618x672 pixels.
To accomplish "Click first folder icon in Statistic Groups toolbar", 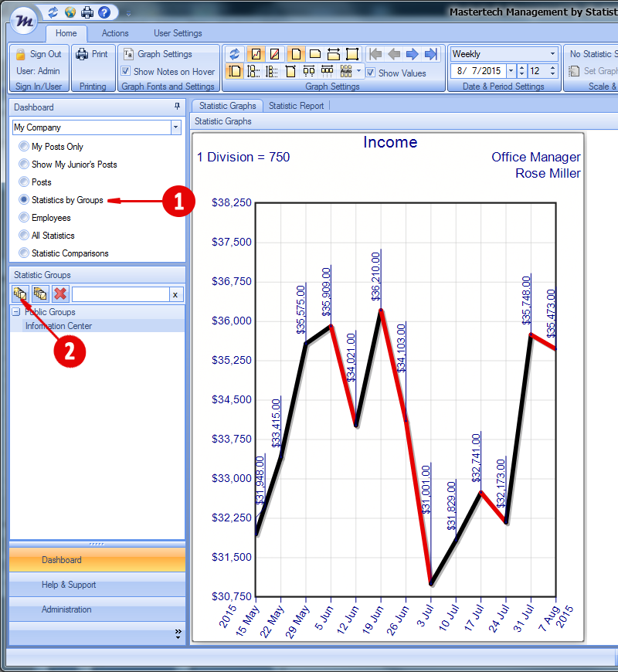I will point(20,294).
